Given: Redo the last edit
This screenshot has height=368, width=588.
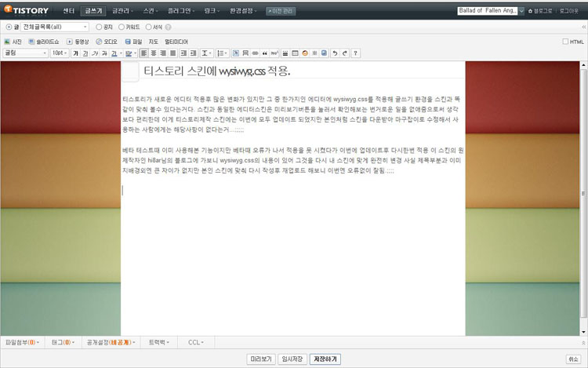Looking at the screenshot, I should click(345, 53).
